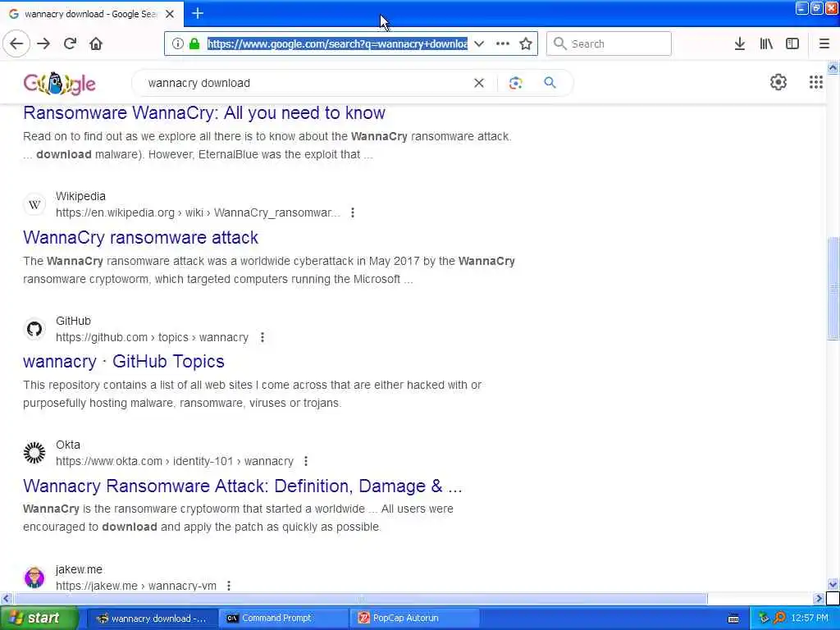840x630 pixels.
Task: Open the Google apps grid
Action: (815, 82)
